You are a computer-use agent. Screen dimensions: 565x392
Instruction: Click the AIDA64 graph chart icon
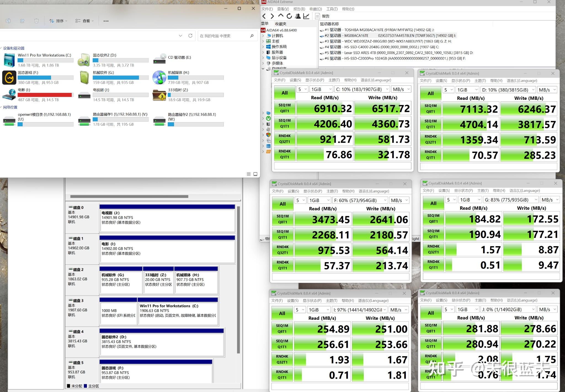306,16
